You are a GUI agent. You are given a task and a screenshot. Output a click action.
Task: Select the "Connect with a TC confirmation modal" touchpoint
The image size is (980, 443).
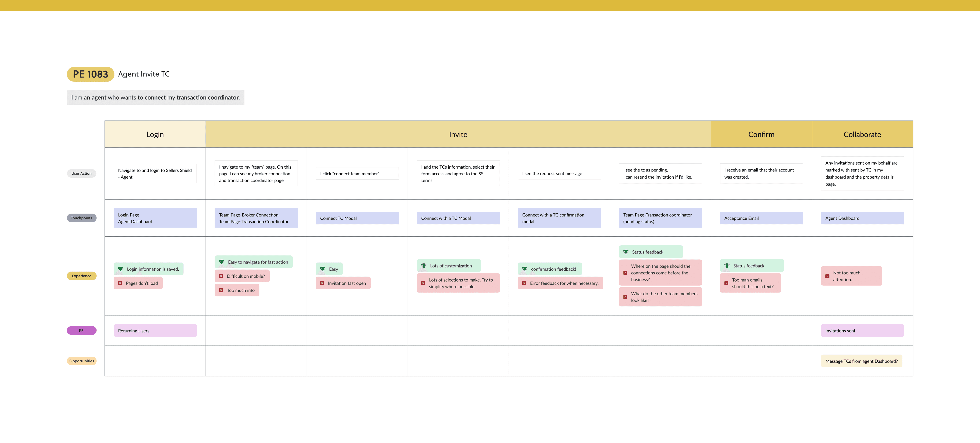click(559, 218)
